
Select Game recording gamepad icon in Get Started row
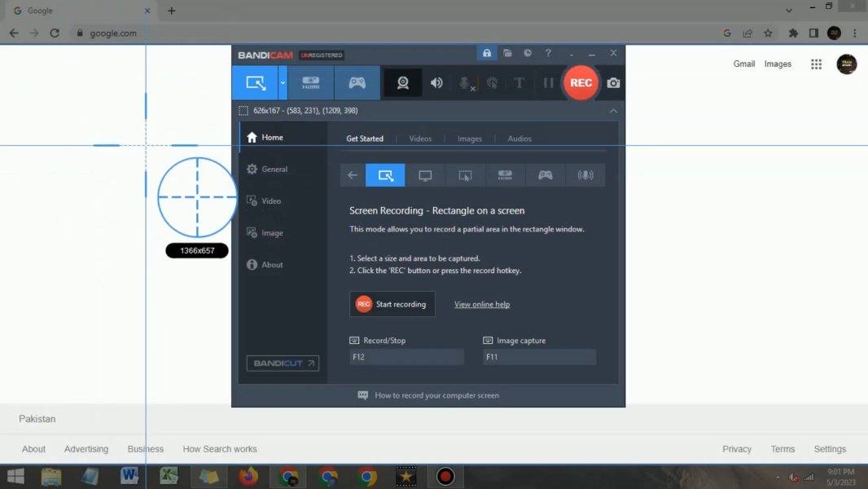point(546,175)
